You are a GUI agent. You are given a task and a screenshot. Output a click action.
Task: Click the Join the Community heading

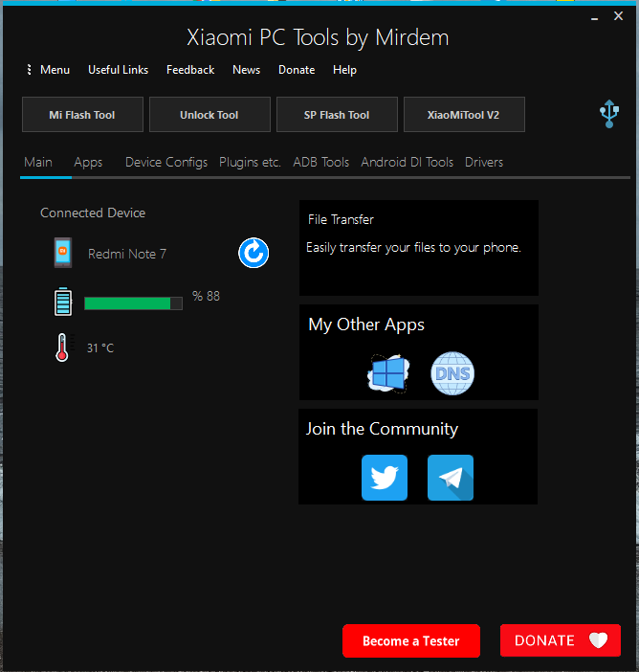[x=382, y=429]
